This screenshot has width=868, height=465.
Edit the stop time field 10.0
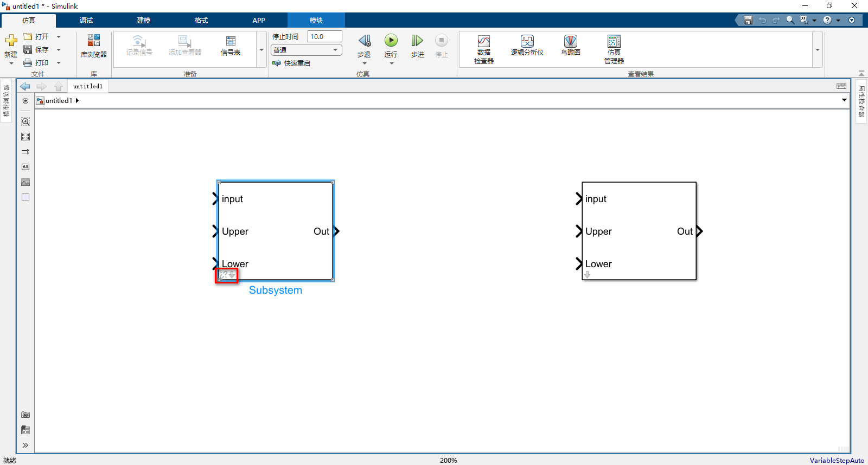click(x=325, y=36)
